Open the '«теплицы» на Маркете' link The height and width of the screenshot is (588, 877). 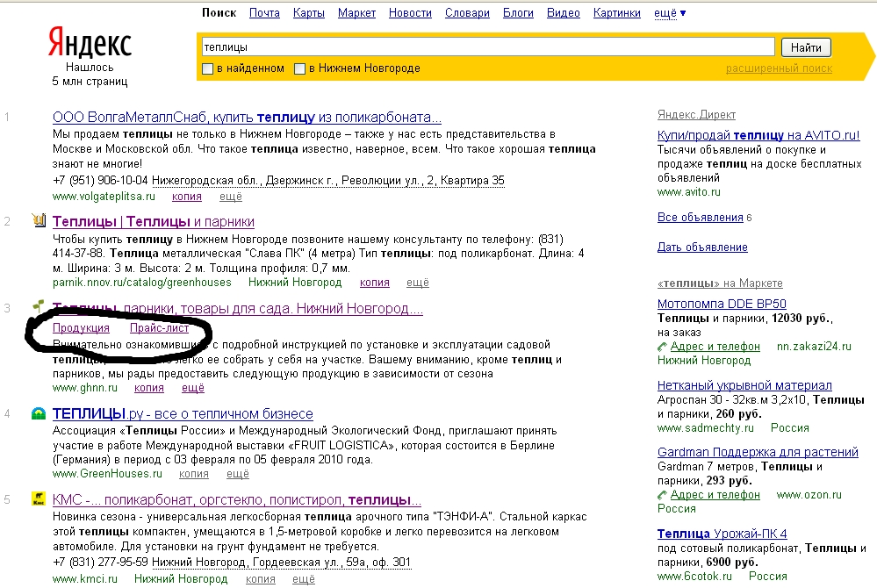point(721,283)
